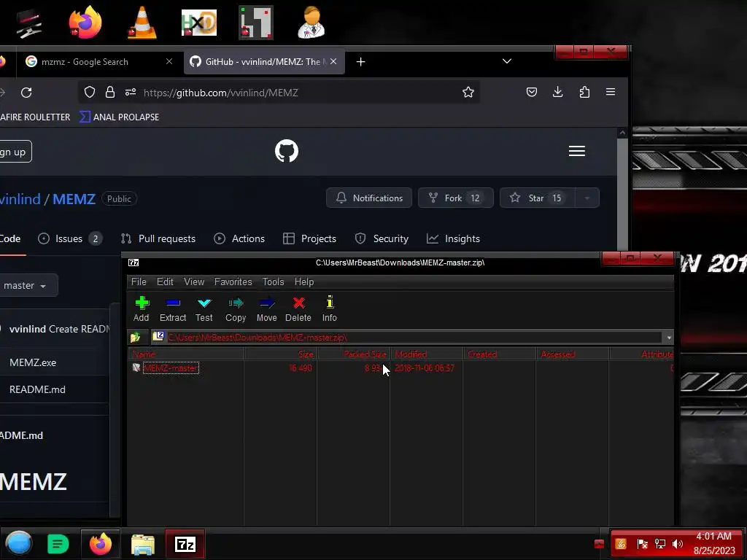
Task: Click the 7-Zip address path field
Action: (x=406, y=338)
